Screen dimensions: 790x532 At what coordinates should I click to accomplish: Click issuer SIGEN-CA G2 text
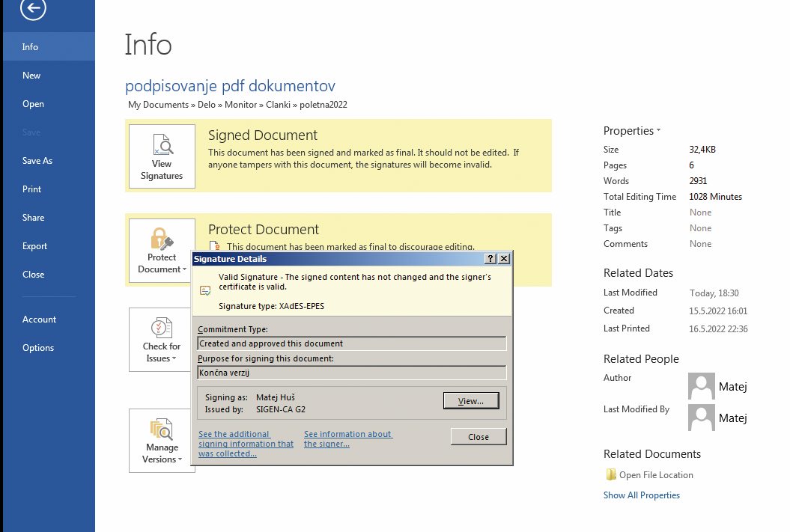(x=281, y=409)
